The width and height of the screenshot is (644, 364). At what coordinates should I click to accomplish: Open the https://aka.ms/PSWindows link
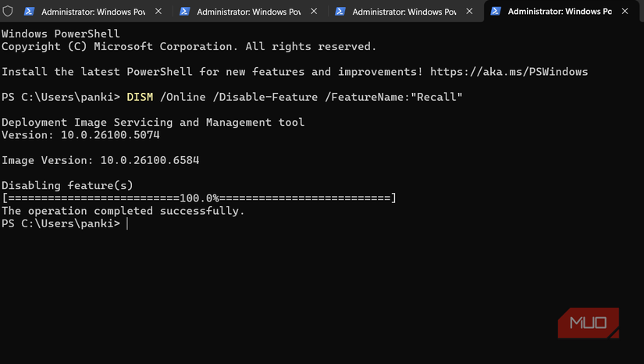(x=509, y=72)
